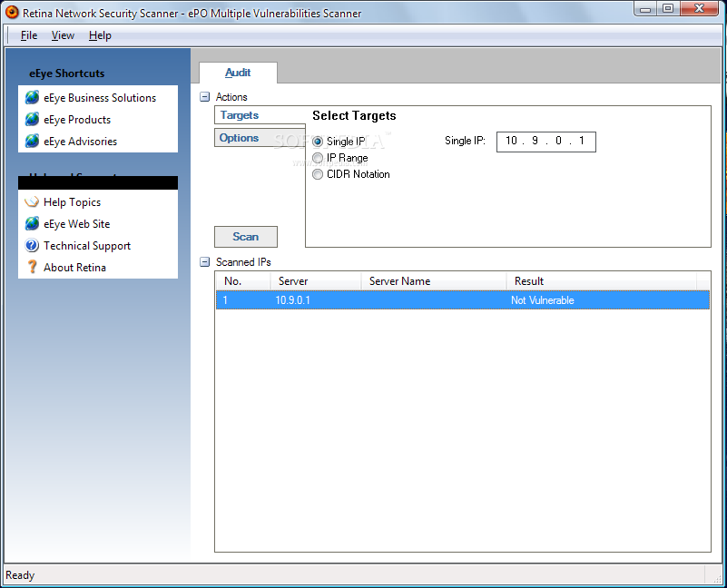Open eEye Advisories link
This screenshot has width=727, height=588.
(80, 142)
